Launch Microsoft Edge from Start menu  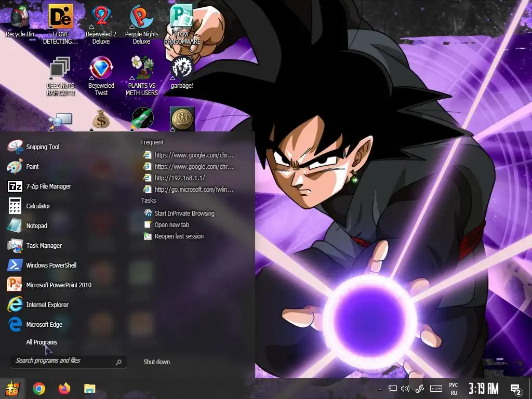pyautogui.click(x=35, y=324)
